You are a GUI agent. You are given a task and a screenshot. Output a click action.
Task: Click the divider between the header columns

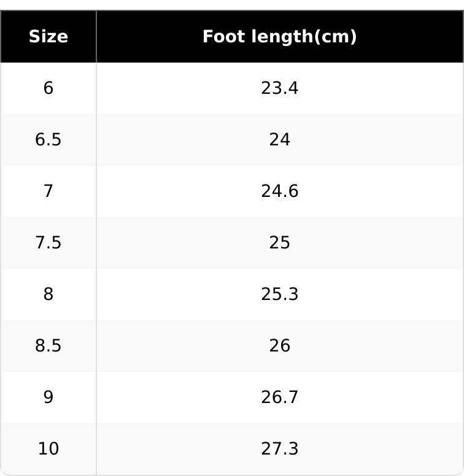click(x=96, y=37)
